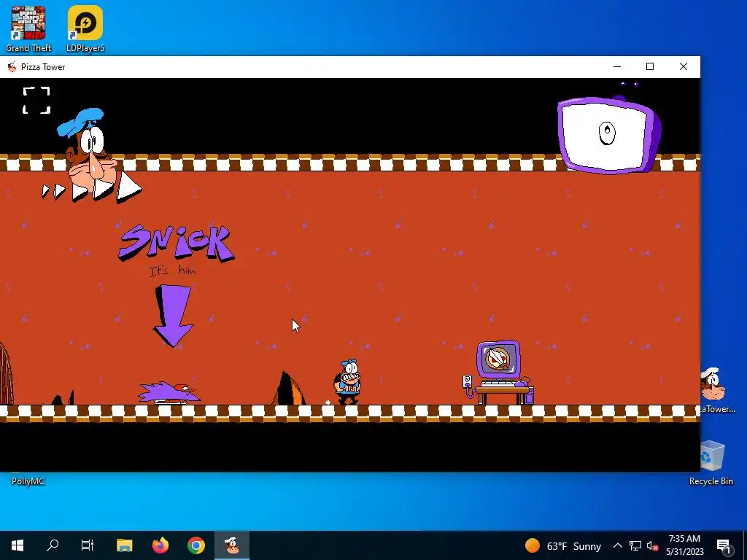Select the PollyMC desktop label

28,481
